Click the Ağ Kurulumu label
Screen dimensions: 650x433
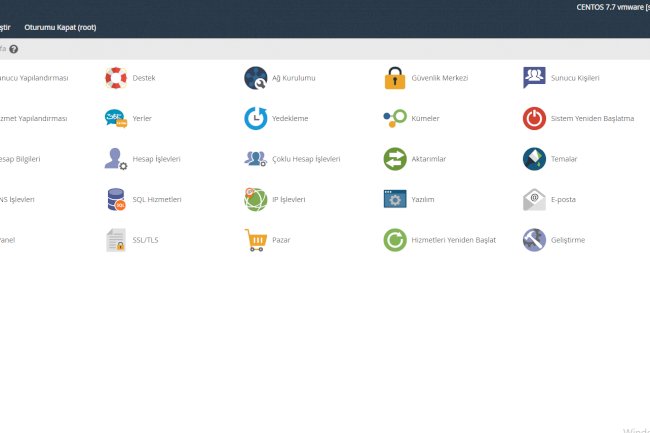pyautogui.click(x=293, y=78)
